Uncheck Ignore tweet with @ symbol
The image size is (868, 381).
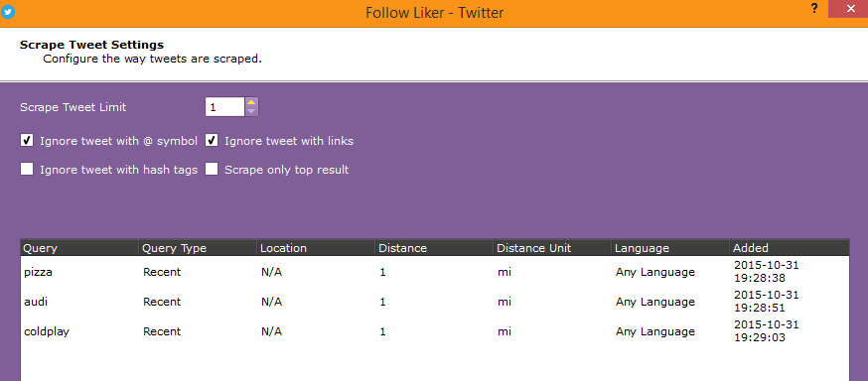27,141
